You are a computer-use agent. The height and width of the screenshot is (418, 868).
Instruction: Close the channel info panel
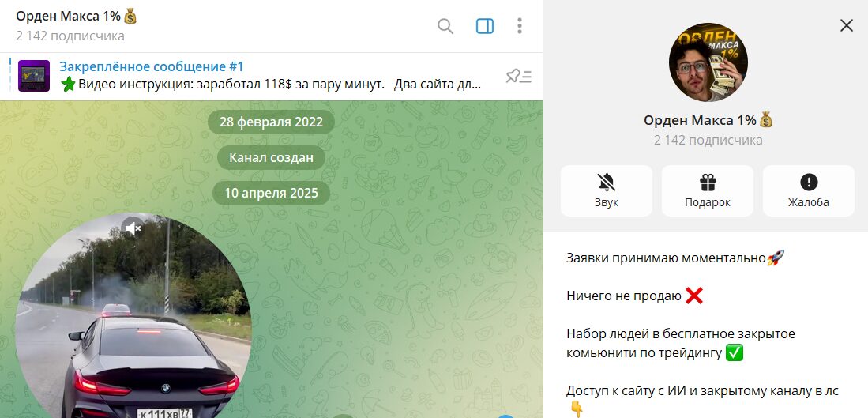coord(847,25)
